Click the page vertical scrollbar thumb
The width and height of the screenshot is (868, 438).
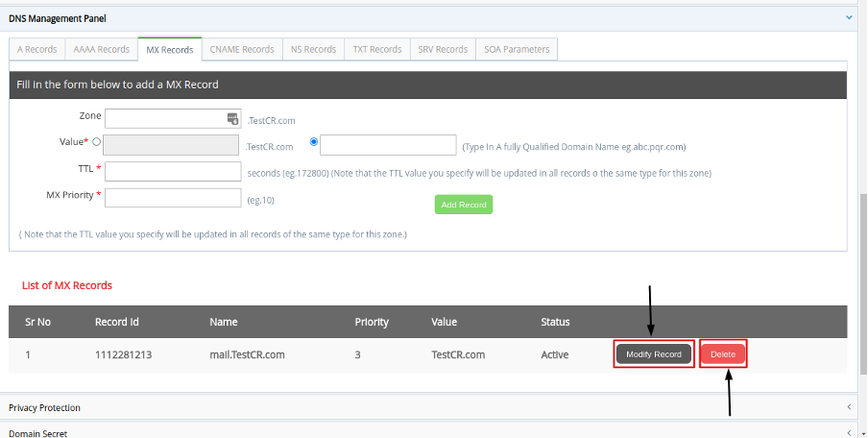[863, 283]
